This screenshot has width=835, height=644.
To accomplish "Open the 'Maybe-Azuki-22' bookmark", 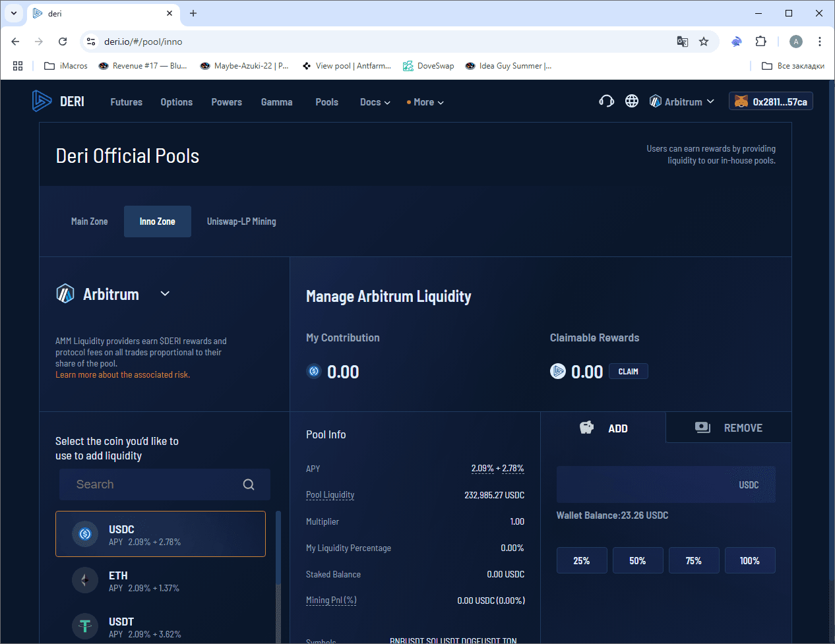I will (244, 66).
